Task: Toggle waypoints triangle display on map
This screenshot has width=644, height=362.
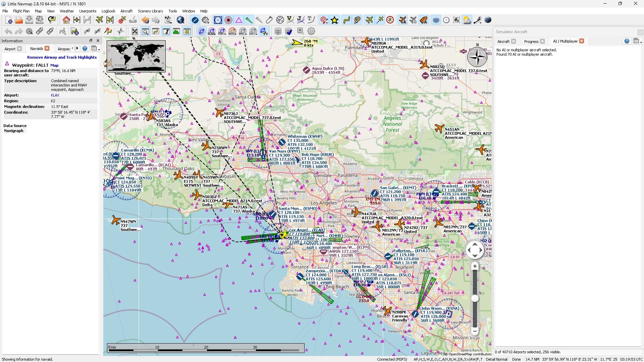Action: coord(239,20)
